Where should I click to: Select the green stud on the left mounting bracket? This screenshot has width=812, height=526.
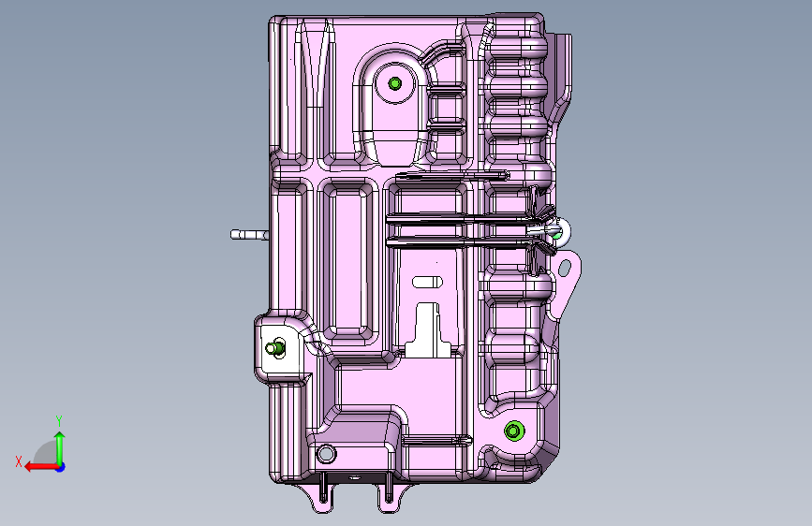click(x=275, y=347)
